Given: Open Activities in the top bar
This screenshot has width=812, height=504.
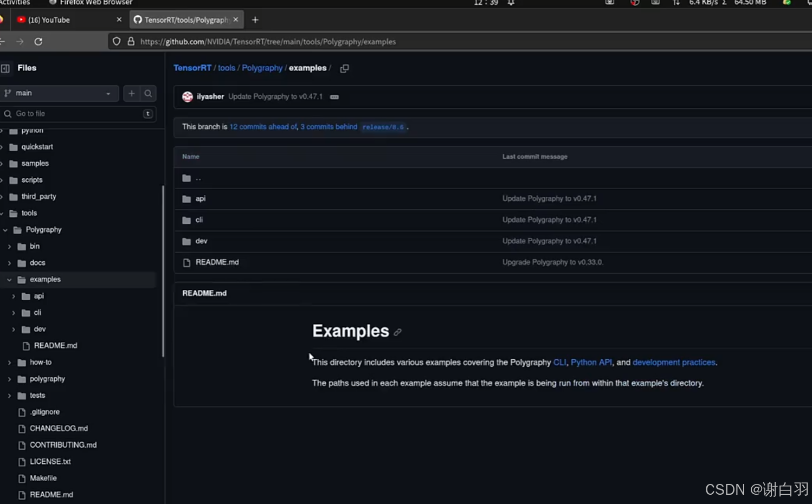Looking at the screenshot, I should pyautogui.click(x=15, y=3).
